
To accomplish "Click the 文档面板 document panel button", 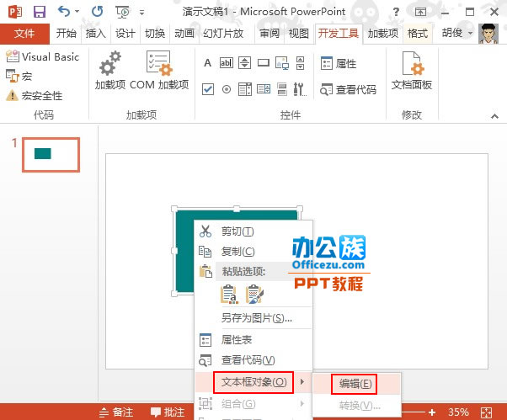I will point(412,71).
